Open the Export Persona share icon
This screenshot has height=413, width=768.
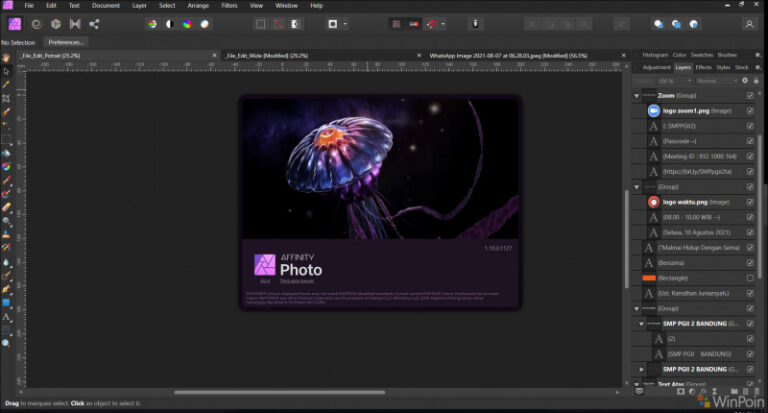coord(94,24)
